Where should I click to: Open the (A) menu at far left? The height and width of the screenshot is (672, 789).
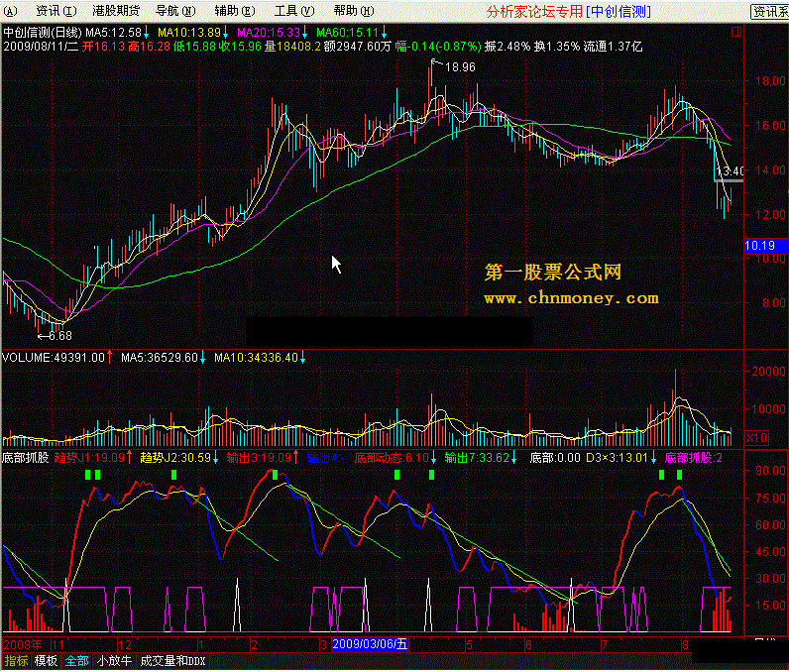pos(10,11)
